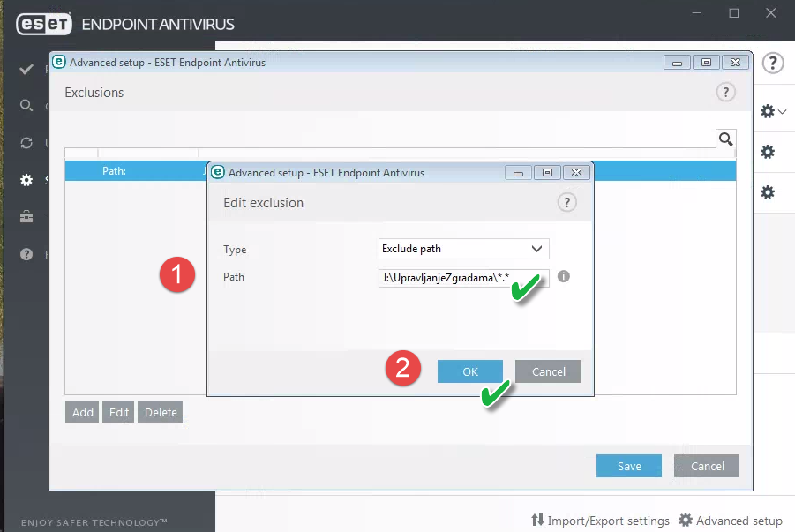The height and width of the screenshot is (532, 795).
Task: Save the Exclusions settings
Action: 629,466
